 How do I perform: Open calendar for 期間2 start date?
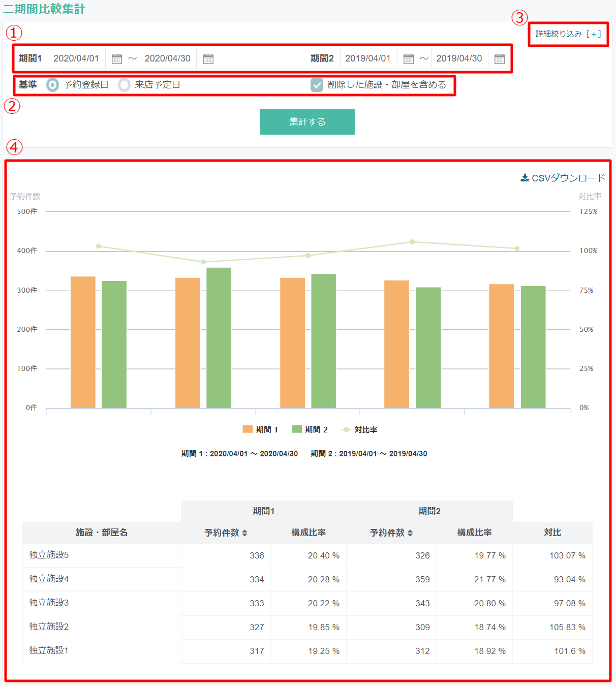tap(409, 59)
